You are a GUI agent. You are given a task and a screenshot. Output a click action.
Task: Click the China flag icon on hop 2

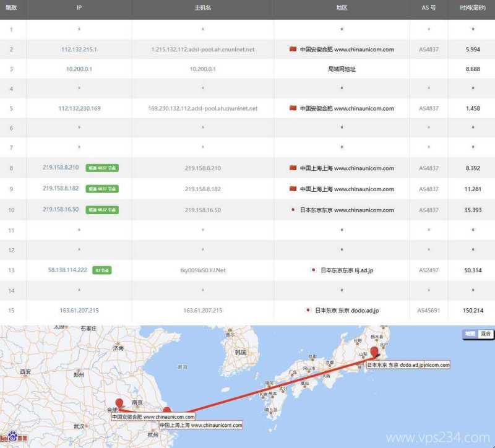point(293,49)
